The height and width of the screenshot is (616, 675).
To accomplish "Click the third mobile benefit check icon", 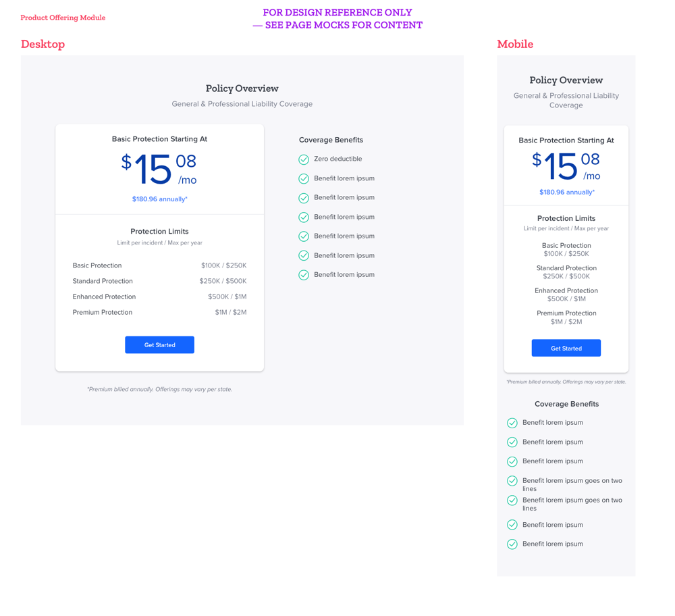I will pyautogui.click(x=512, y=461).
